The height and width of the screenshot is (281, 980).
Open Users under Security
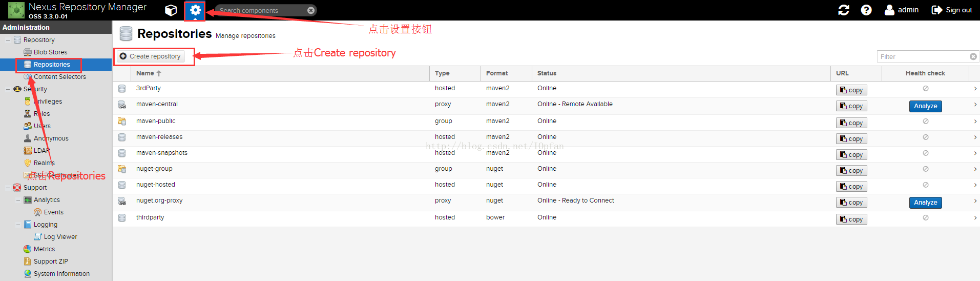(x=42, y=126)
